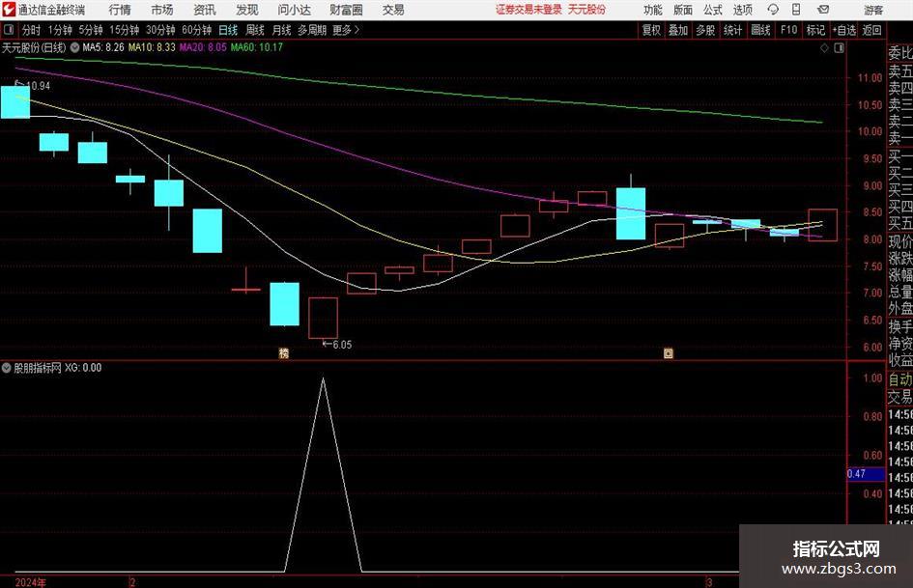Open the 行情 menu
913x588 pixels.
click(x=120, y=10)
